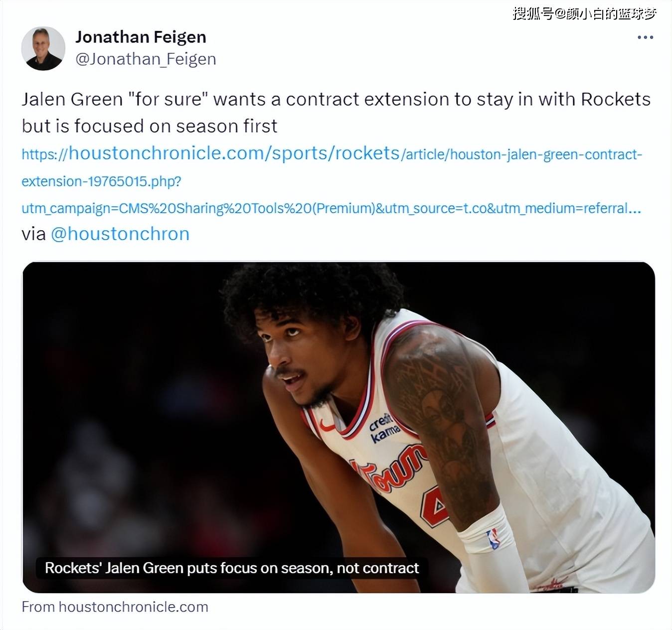The image size is (672, 630).
Task: Click the truncated ellipsis ending the URL
Action: 634,209
